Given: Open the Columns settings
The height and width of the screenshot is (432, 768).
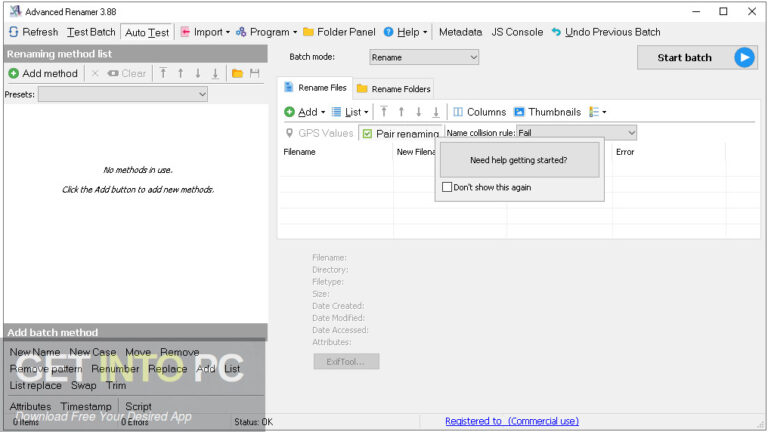Looking at the screenshot, I should (480, 112).
